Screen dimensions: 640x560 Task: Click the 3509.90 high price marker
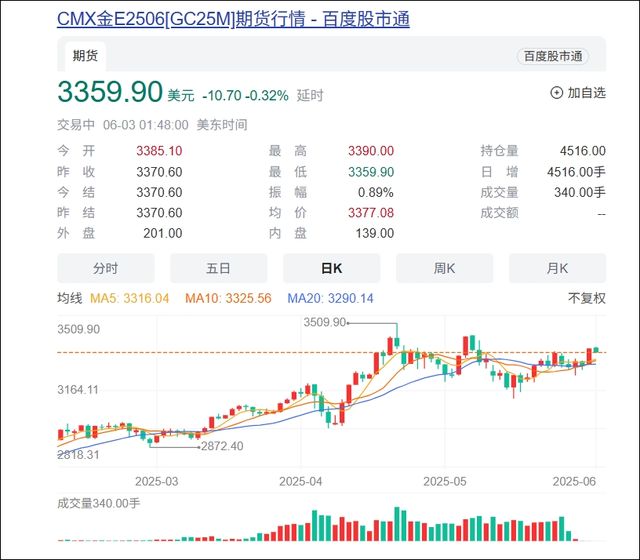[x=324, y=323]
